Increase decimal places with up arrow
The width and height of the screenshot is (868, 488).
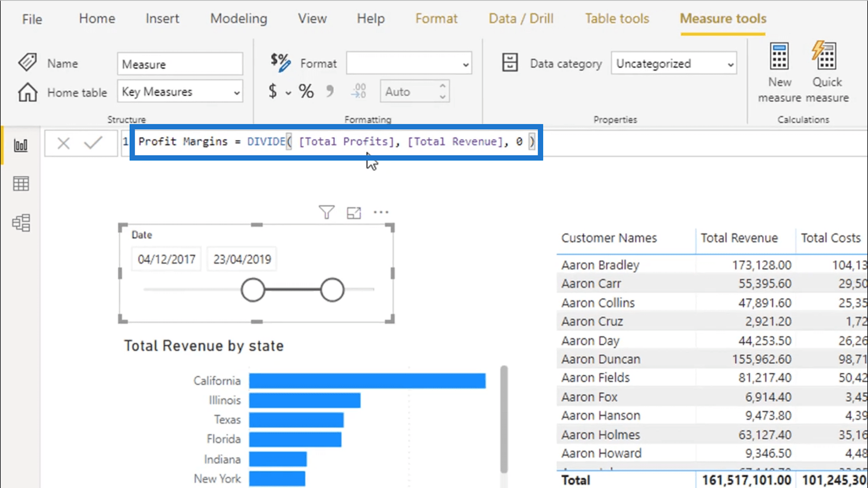(443, 86)
